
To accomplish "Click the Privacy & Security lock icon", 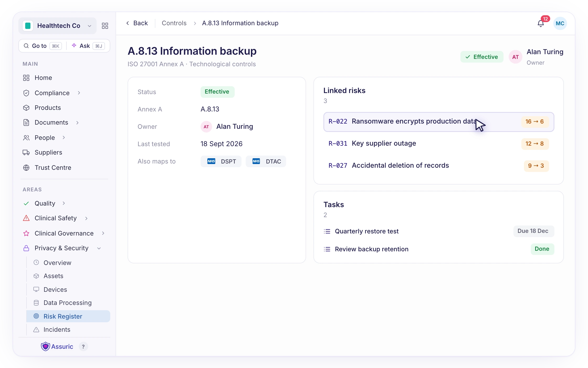I will (26, 248).
